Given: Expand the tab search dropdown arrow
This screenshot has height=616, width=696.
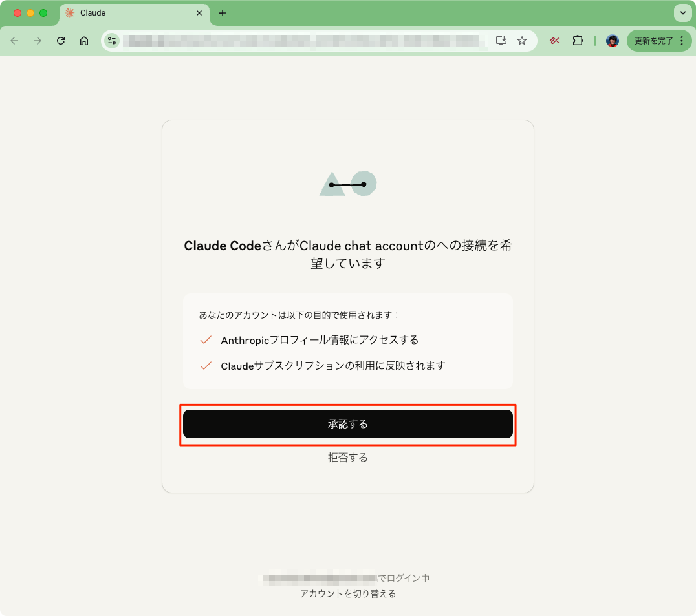Looking at the screenshot, I should pyautogui.click(x=682, y=13).
